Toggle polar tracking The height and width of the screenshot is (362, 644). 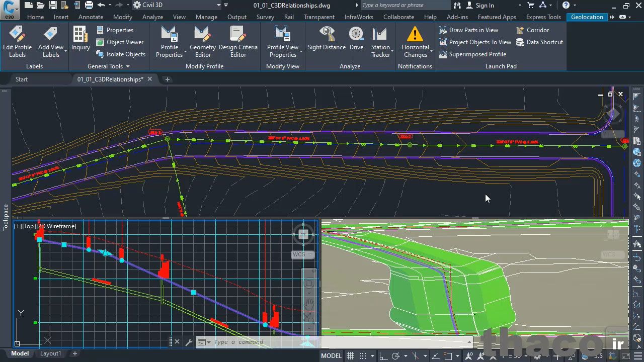pyautogui.click(x=395, y=356)
